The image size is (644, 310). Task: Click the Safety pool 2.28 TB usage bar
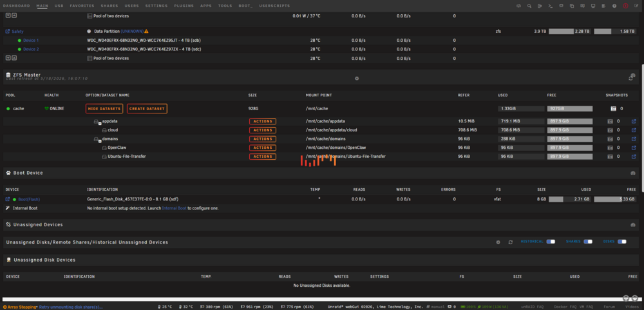point(570,31)
